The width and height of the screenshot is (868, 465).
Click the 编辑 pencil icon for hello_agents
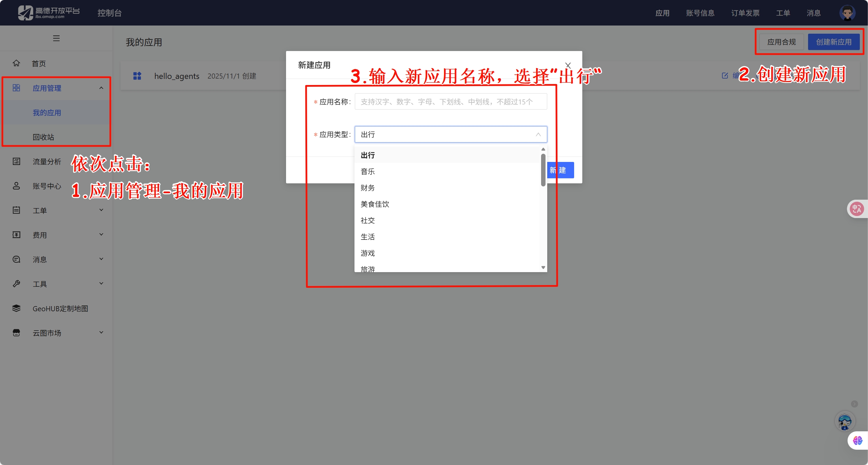724,76
